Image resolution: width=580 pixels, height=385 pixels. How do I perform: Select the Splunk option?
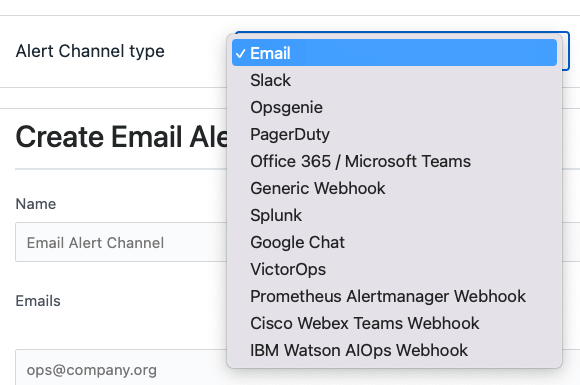click(x=394, y=215)
